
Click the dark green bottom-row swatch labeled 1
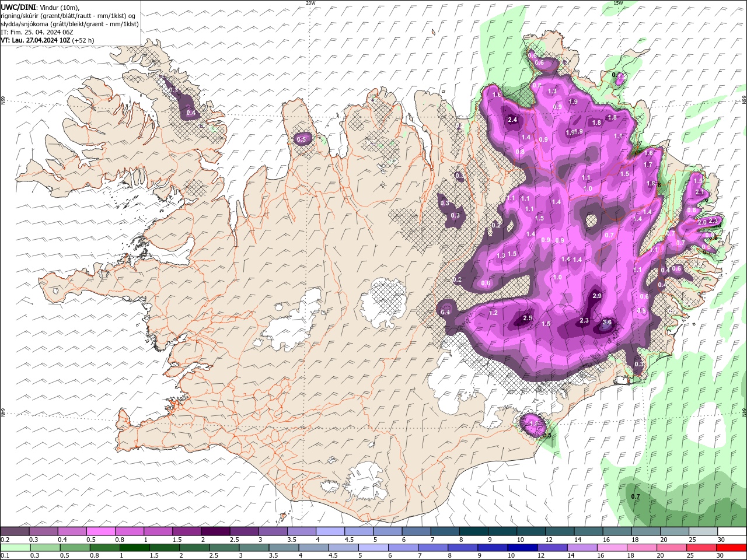(134, 548)
